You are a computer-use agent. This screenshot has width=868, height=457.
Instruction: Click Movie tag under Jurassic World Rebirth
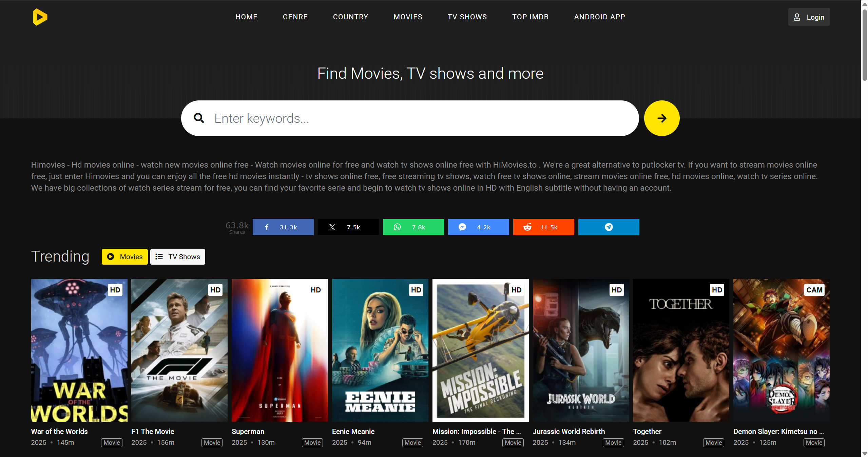point(613,443)
